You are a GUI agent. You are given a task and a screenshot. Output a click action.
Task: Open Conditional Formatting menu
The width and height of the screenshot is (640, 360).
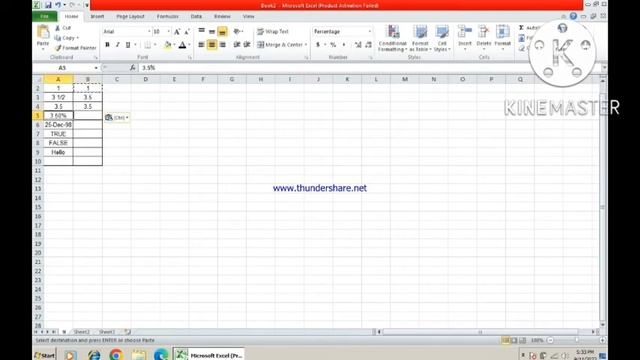(x=392, y=38)
